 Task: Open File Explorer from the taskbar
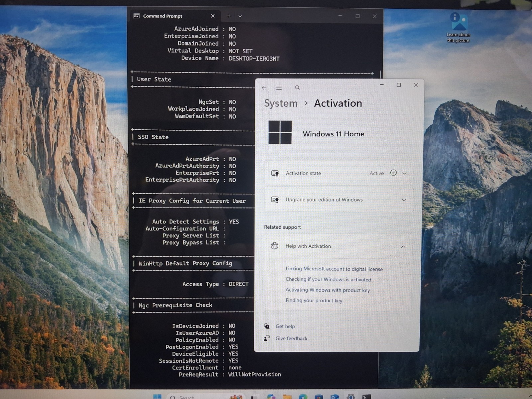tap(287, 396)
